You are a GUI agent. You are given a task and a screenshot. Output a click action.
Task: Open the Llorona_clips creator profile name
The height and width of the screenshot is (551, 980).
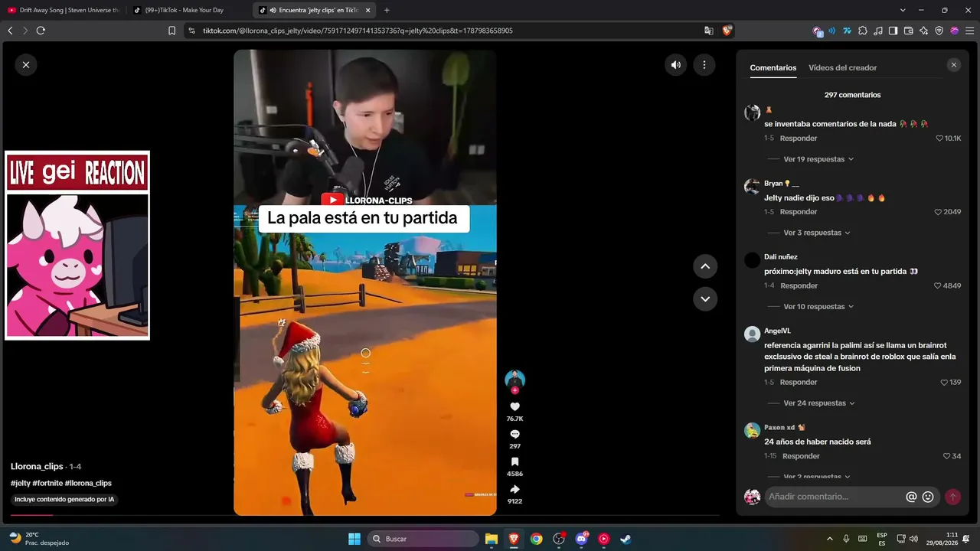pyautogui.click(x=37, y=467)
